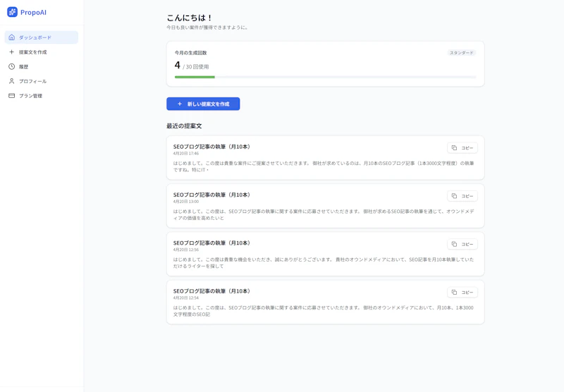Click the PropoAI brand name text
564x392 pixels.
click(x=33, y=12)
